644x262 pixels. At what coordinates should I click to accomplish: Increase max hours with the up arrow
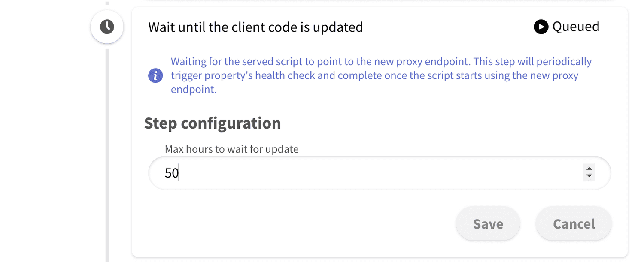coord(589,169)
